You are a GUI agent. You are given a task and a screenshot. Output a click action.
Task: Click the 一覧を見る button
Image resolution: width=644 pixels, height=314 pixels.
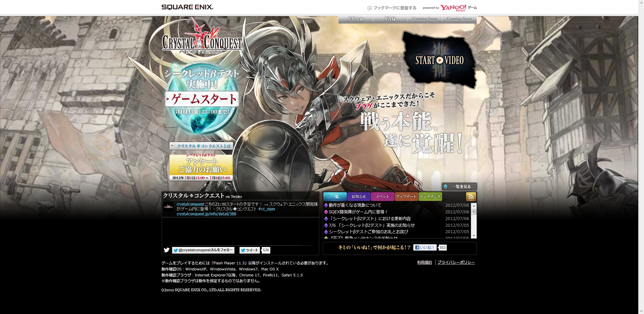tap(459, 187)
